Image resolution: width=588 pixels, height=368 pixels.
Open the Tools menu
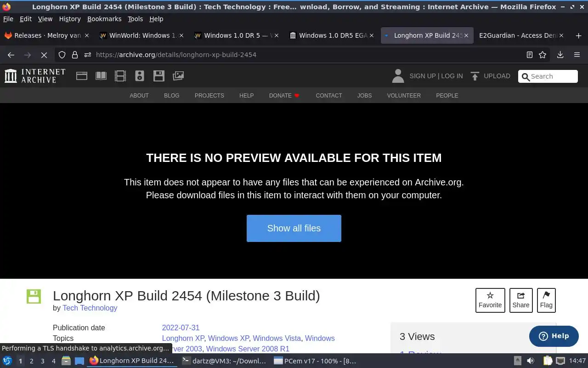point(135,19)
